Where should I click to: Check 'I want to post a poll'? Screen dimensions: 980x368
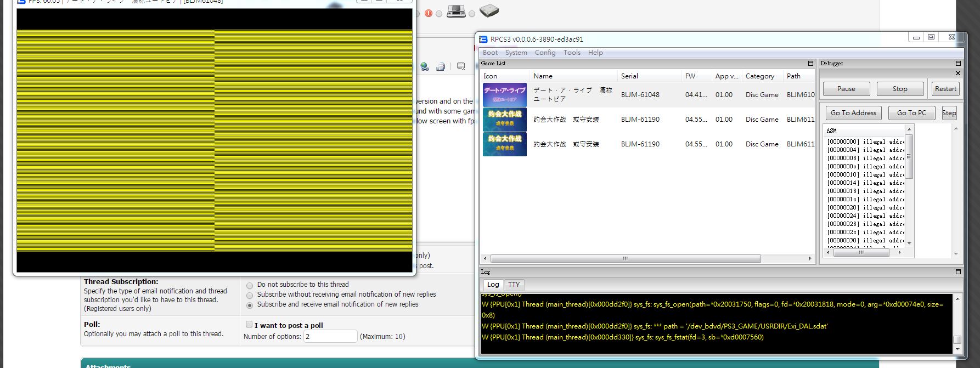(x=249, y=325)
